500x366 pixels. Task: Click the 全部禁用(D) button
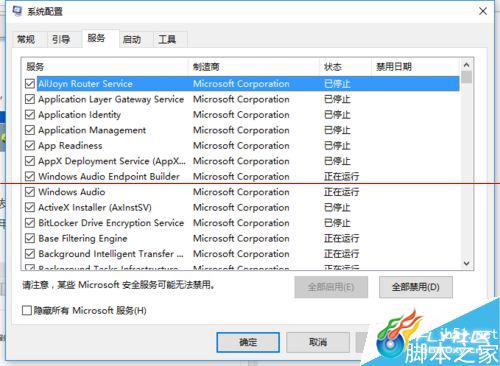(x=416, y=287)
